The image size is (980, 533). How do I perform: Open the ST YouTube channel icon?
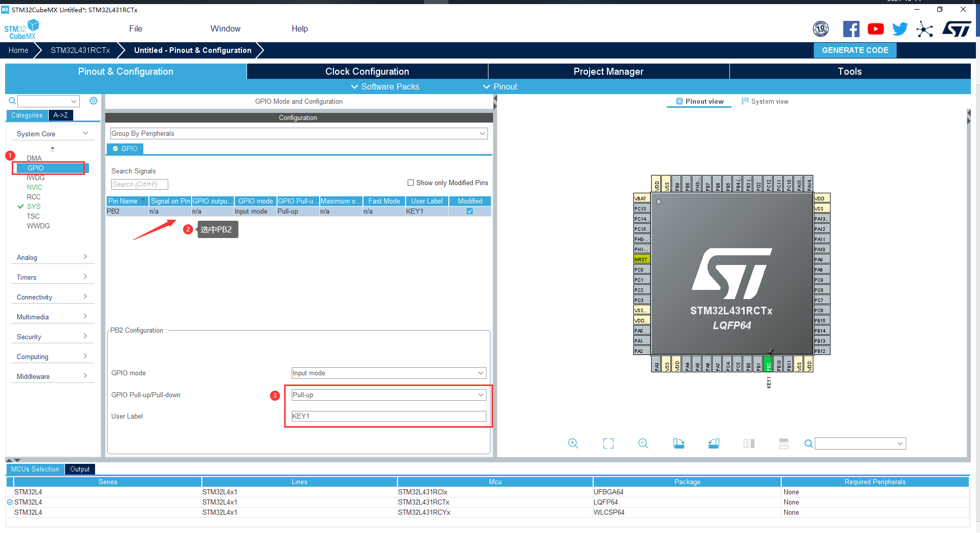[x=875, y=29]
